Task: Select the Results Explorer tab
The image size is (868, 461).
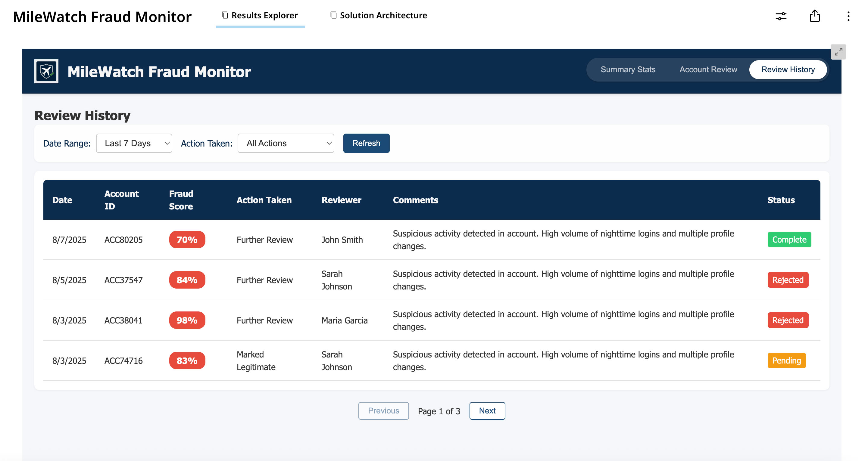Action: (x=264, y=15)
